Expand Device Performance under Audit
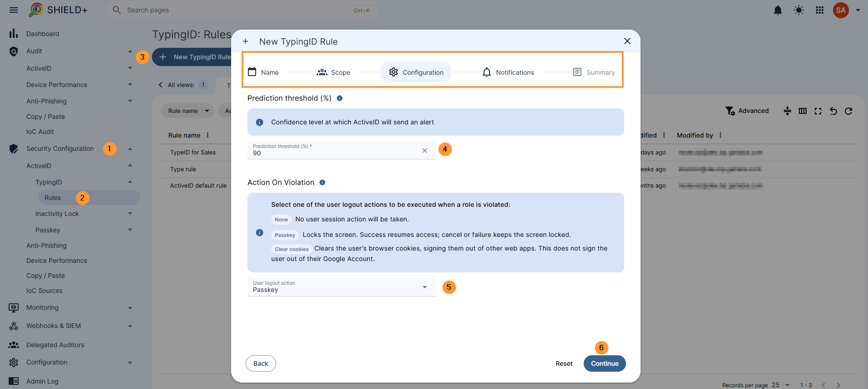868x389 pixels. point(130,85)
